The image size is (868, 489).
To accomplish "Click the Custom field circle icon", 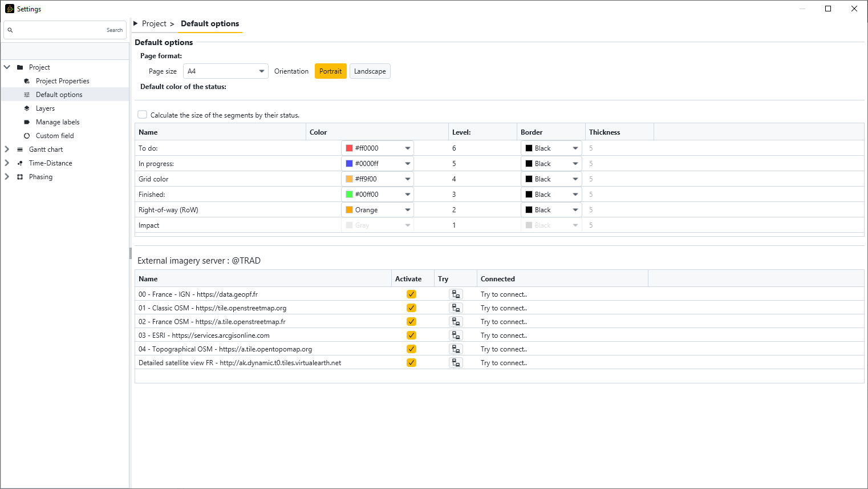I will point(27,136).
